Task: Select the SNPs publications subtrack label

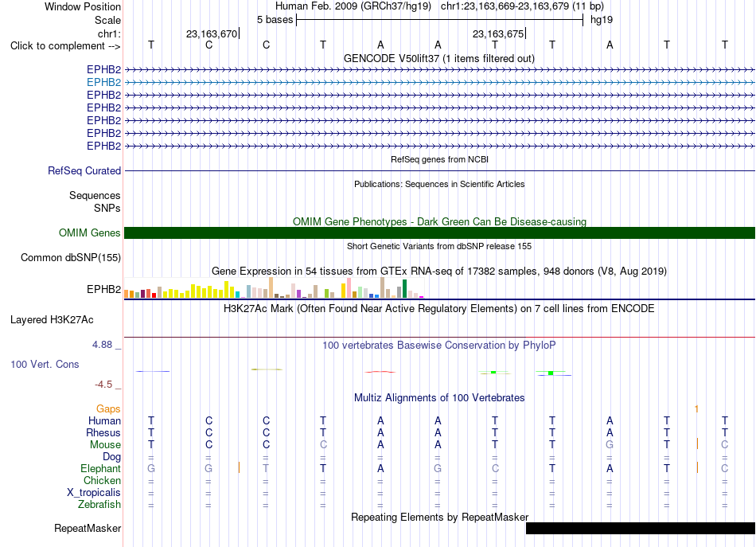Action: pos(107,208)
